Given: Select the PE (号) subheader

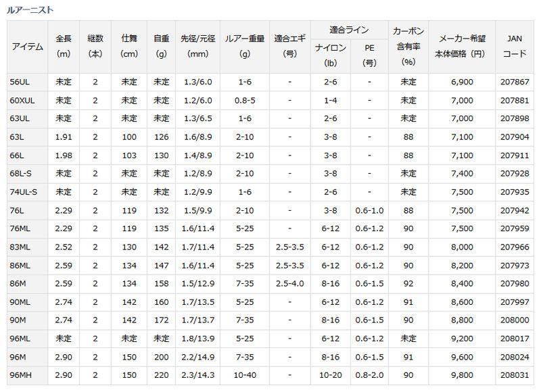Looking at the screenshot, I should click(369, 56).
